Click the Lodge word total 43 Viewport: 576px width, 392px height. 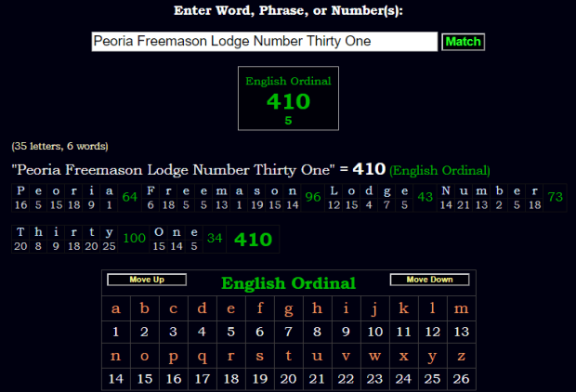(x=425, y=197)
